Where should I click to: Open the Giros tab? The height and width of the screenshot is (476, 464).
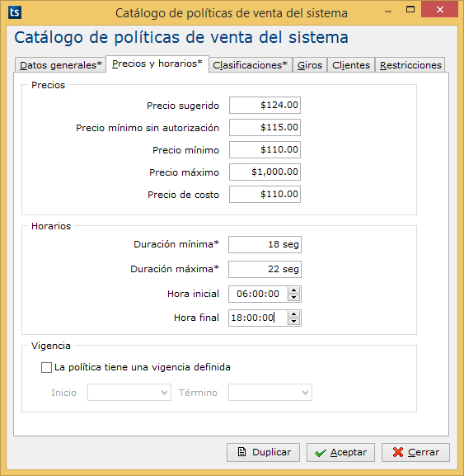coord(310,65)
